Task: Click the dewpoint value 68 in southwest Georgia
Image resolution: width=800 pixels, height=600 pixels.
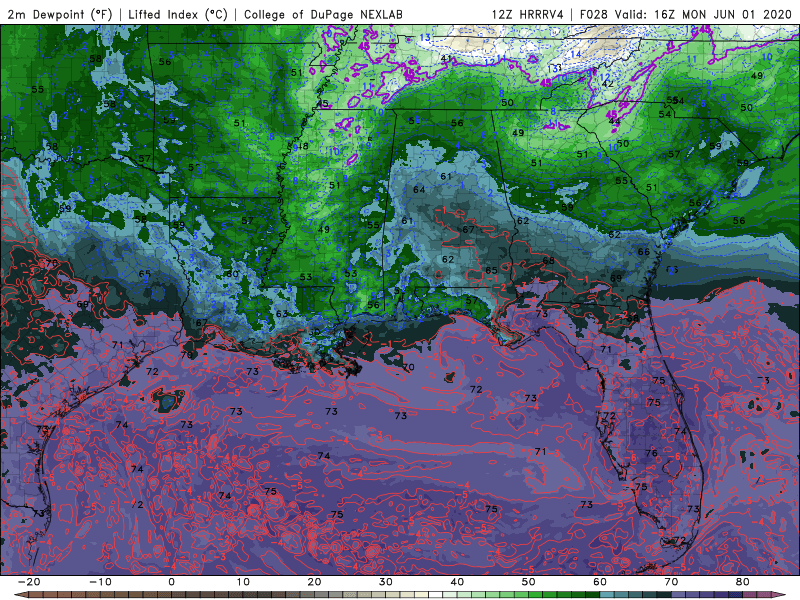Action: (548, 260)
